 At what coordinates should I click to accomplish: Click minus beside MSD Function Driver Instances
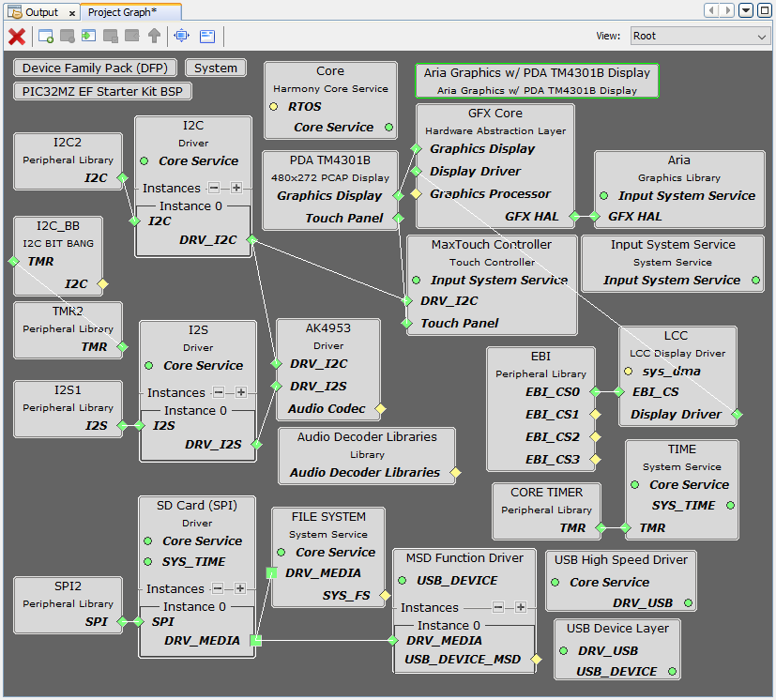pyautogui.click(x=498, y=607)
